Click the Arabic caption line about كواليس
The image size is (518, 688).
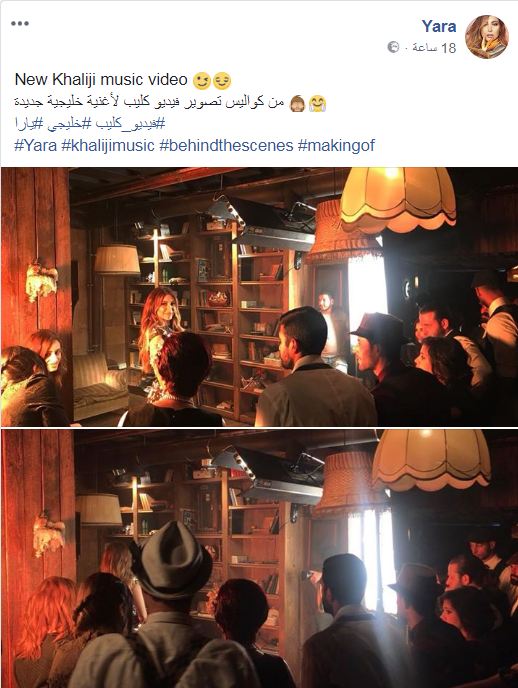pos(150,103)
